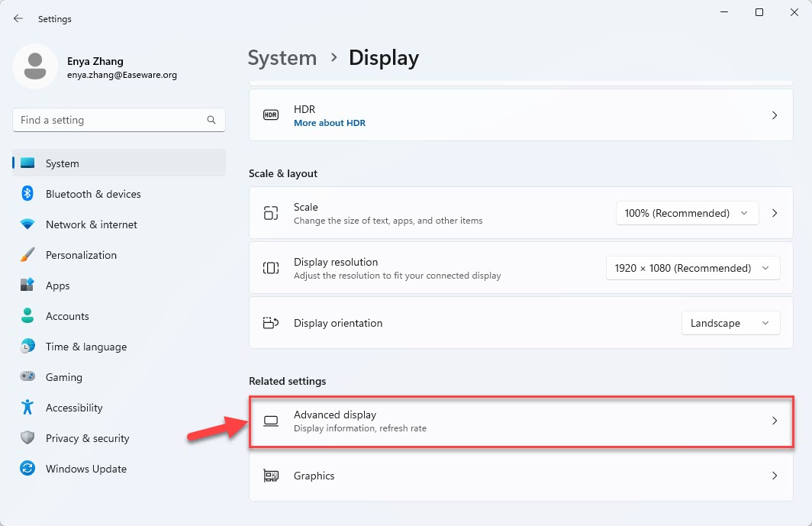
Task: Focus the Find a setting search box
Action: click(x=118, y=120)
